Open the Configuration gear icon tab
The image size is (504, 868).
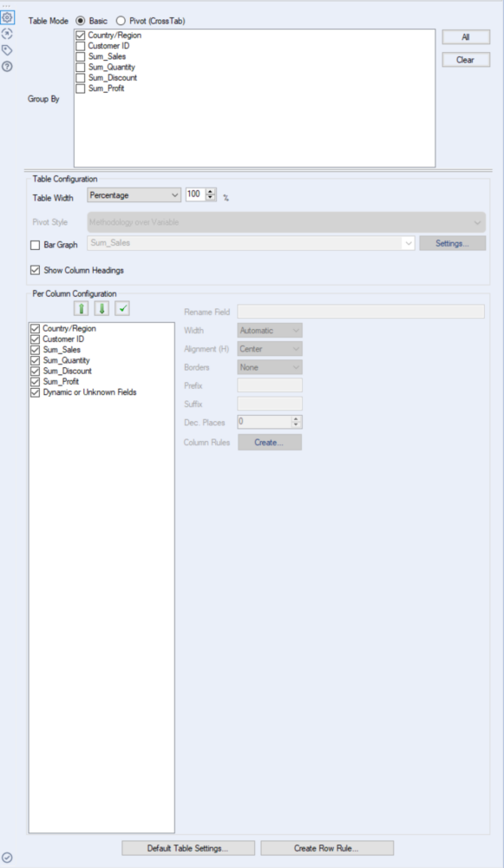(x=7, y=17)
